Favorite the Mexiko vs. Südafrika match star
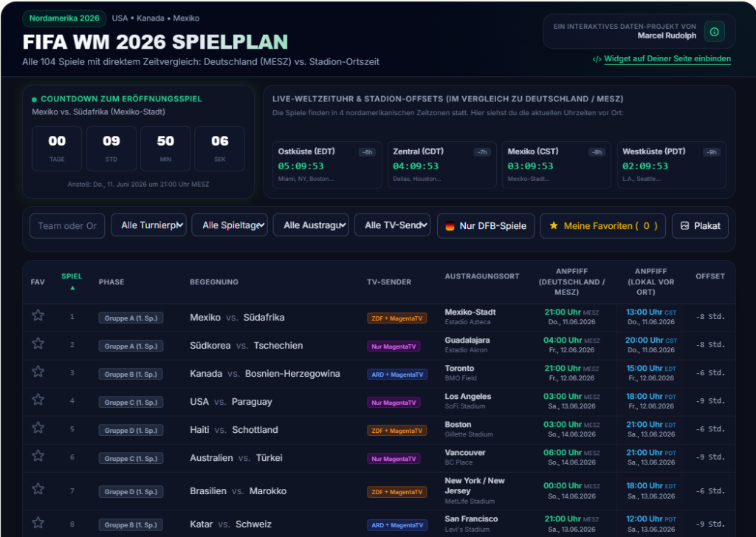756x537 pixels. (x=38, y=315)
